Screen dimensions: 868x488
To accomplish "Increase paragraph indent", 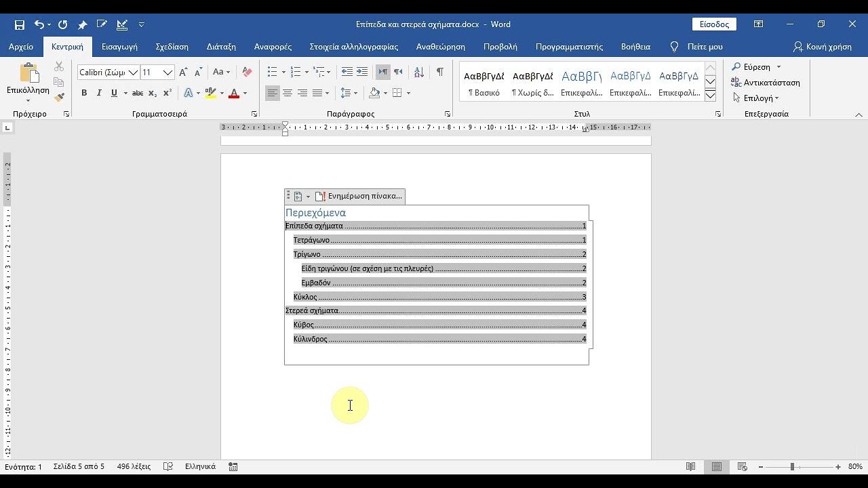I will coord(362,72).
